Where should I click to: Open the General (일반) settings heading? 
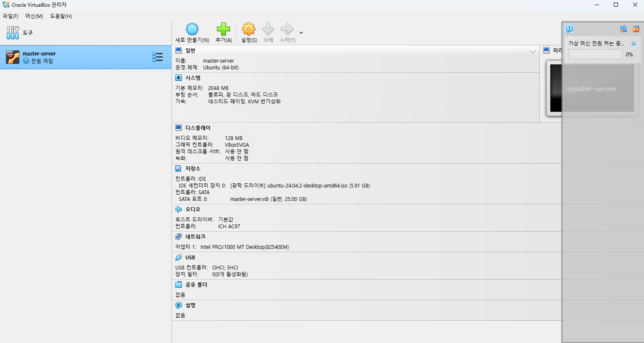(x=190, y=50)
